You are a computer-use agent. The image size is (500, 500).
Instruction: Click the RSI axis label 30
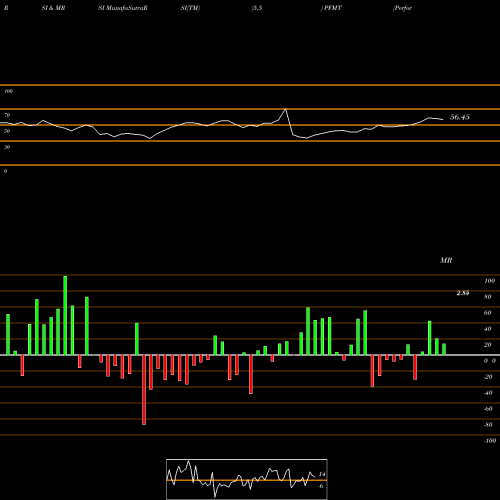(7, 147)
